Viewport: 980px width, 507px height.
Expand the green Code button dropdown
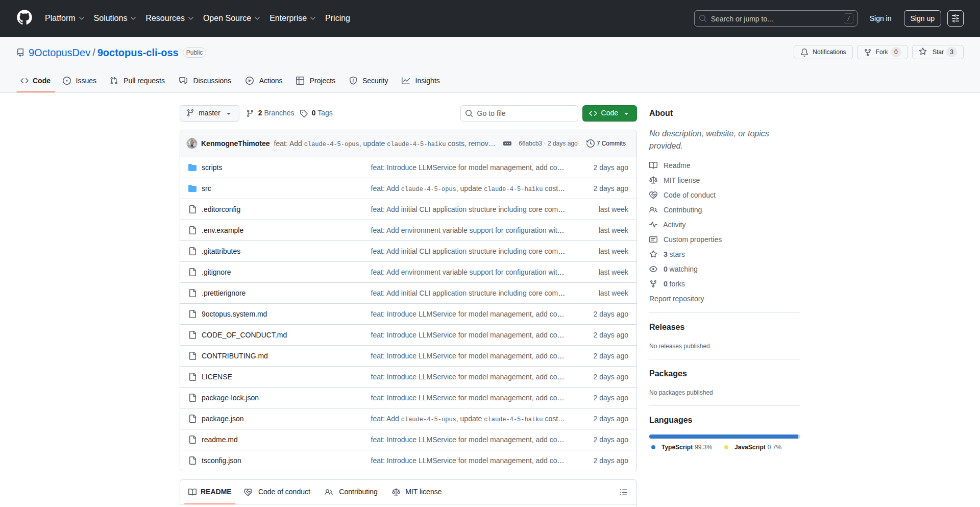(x=627, y=113)
